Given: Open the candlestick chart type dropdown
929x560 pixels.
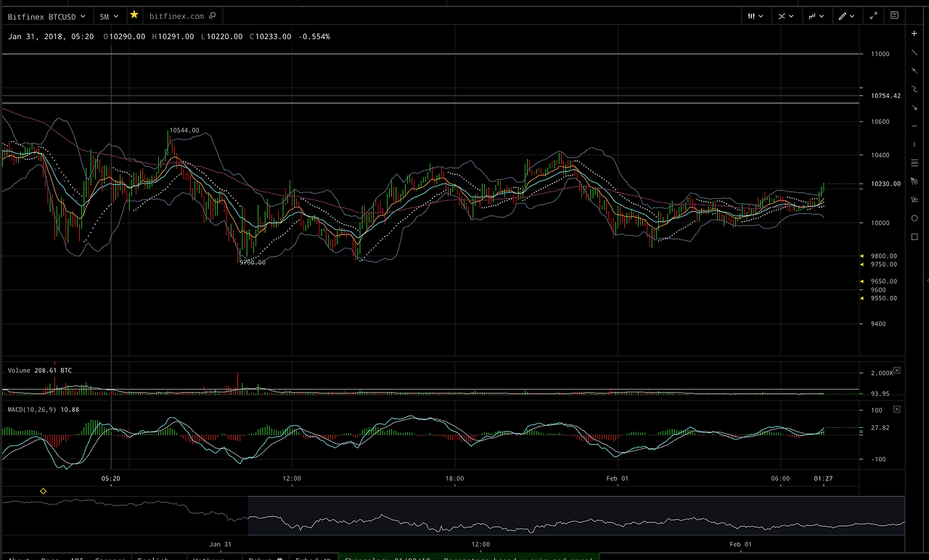Looking at the screenshot, I should (756, 16).
